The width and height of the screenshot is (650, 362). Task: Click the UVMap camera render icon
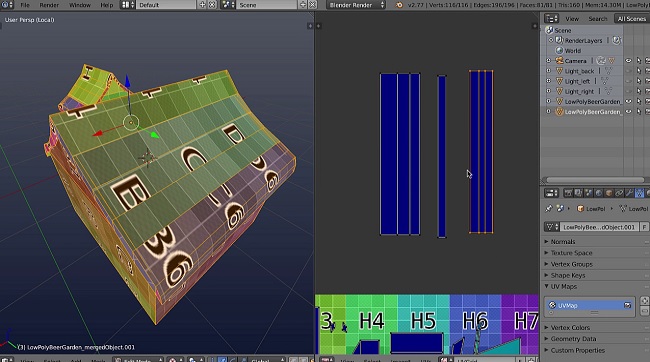click(x=627, y=306)
